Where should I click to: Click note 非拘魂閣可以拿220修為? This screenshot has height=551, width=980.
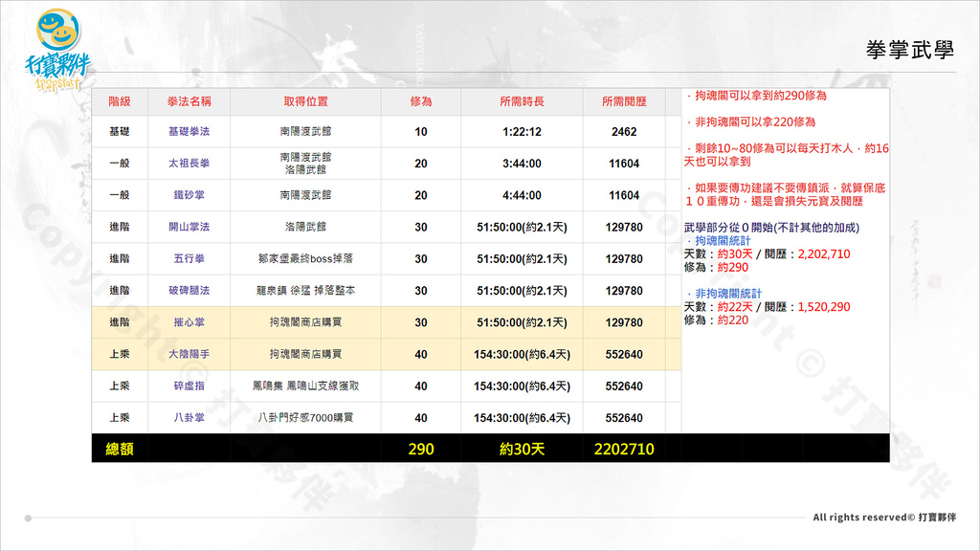(750, 121)
